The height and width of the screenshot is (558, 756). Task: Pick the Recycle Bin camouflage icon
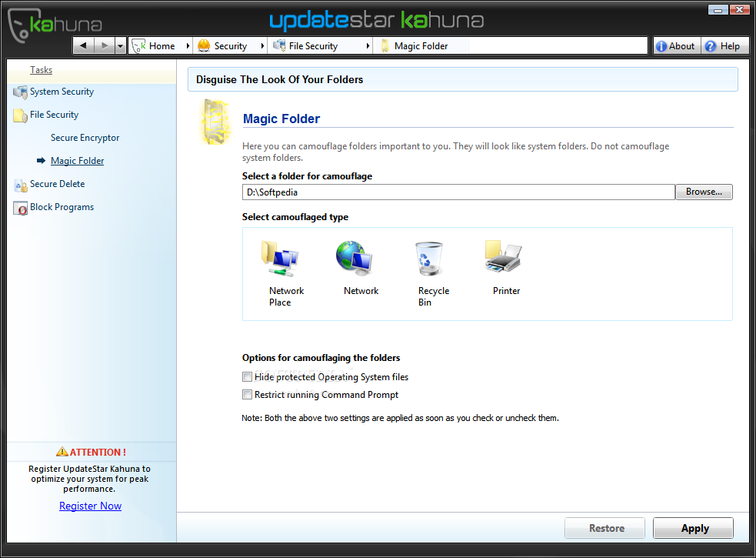click(x=428, y=259)
